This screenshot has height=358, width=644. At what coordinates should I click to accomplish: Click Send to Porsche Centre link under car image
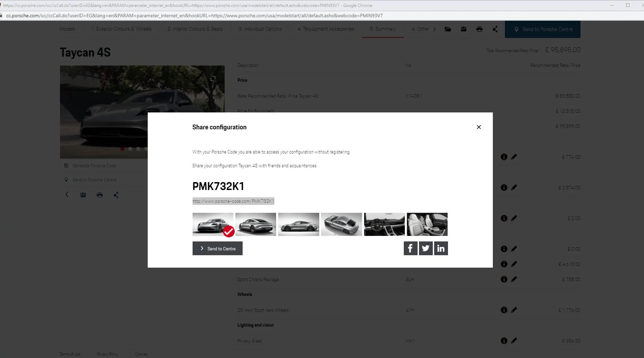tap(90, 180)
